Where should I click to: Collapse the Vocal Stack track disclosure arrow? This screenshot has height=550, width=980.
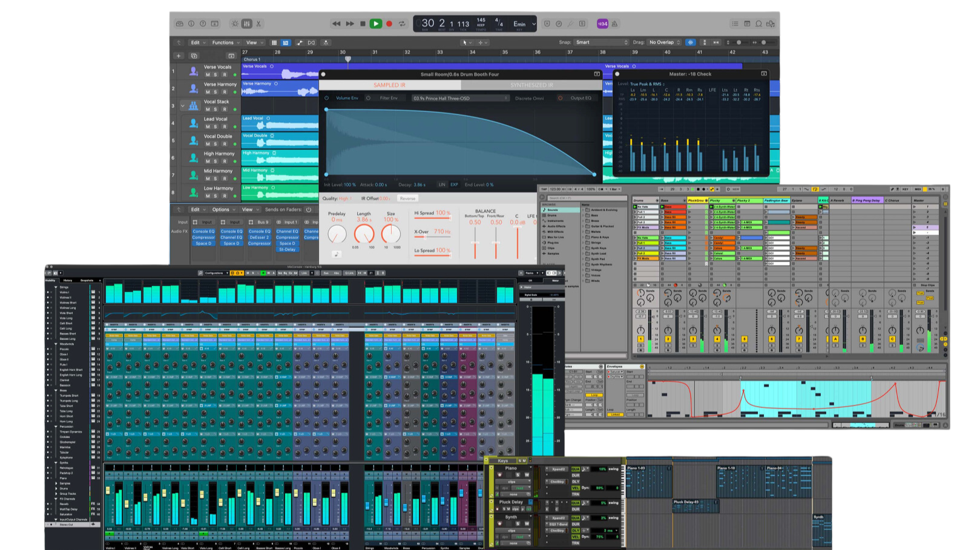[x=183, y=106]
